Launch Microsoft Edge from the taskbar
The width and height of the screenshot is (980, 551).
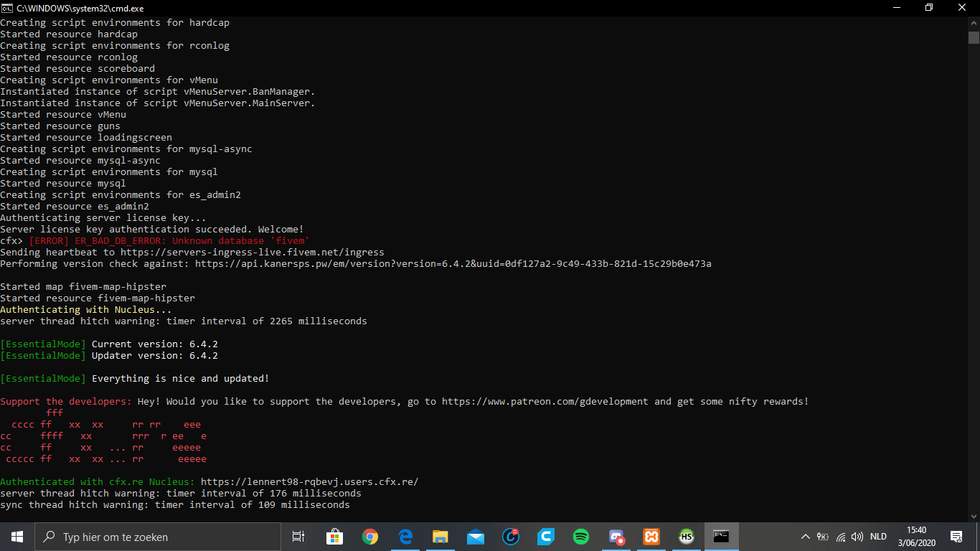[x=405, y=537]
